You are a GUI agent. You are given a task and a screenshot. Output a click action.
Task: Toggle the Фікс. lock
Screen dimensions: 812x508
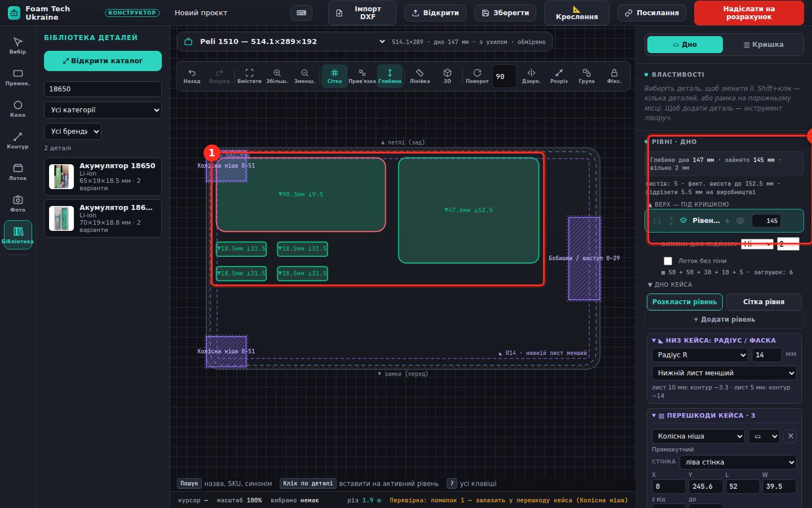[614, 76]
